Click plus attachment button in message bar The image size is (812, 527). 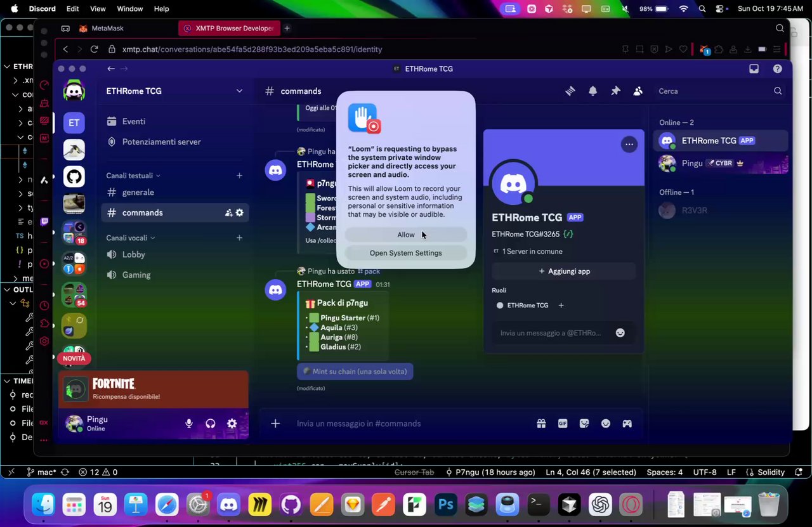(x=275, y=424)
